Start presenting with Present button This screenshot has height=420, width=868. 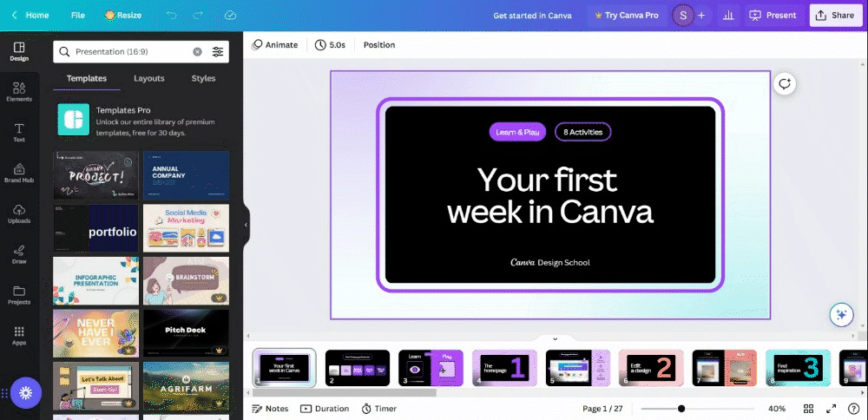773,16
